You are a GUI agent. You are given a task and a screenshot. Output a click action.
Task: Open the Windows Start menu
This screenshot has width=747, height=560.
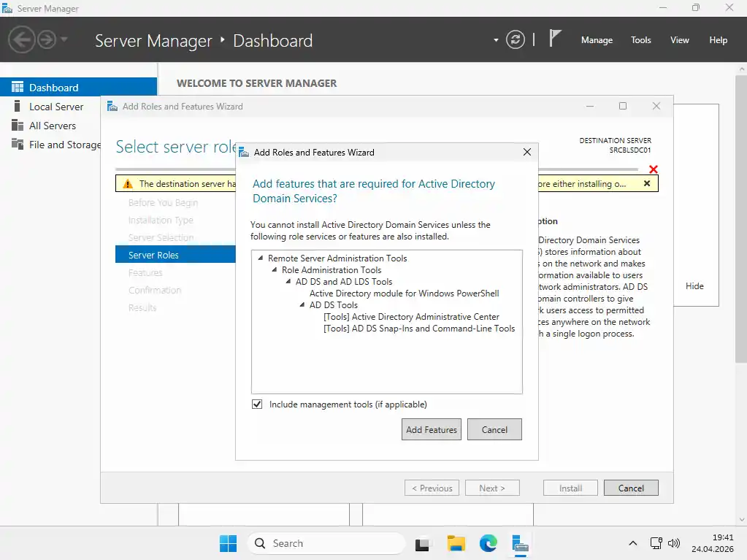[229, 543]
